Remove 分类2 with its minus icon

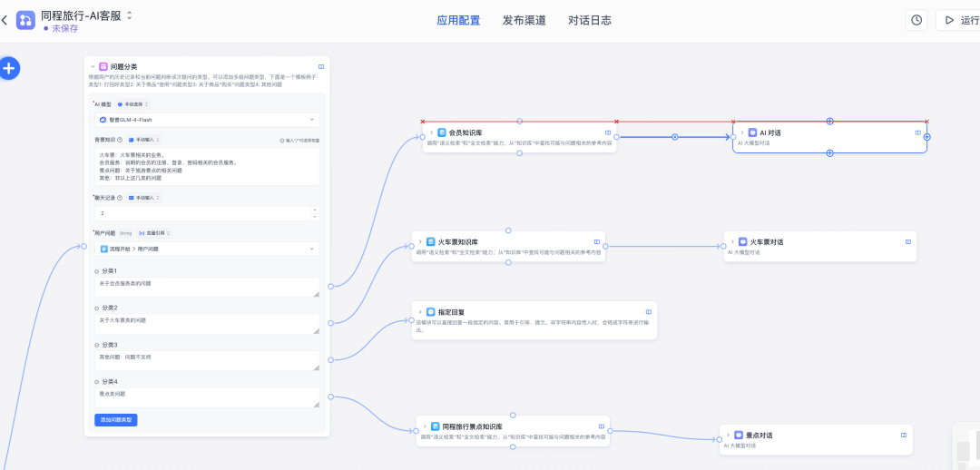pos(97,308)
